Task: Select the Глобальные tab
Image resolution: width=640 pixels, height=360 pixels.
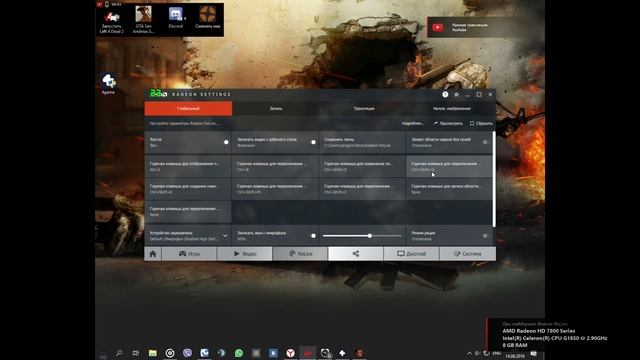Action: (x=188, y=109)
